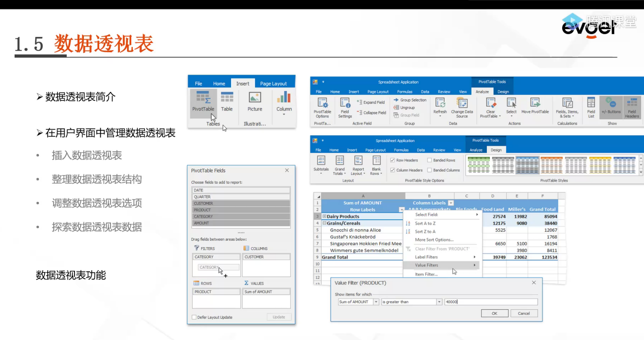Click CUSTOMER item in COLUMNS area
This screenshot has width=644, height=340.
pyautogui.click(x=266, y=257)
